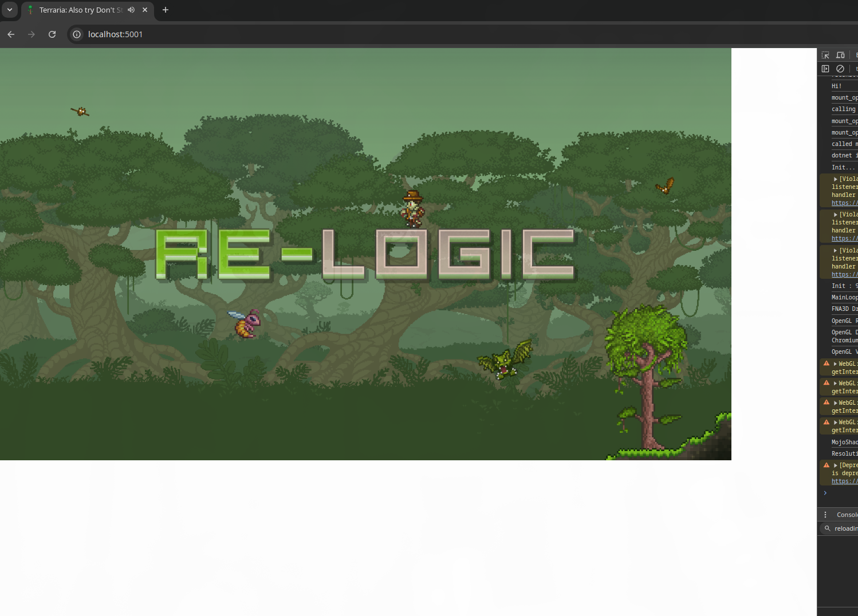Viewport: 858px width, 616px height.
Task: Go forward in browser history
Action: [32, 34]
